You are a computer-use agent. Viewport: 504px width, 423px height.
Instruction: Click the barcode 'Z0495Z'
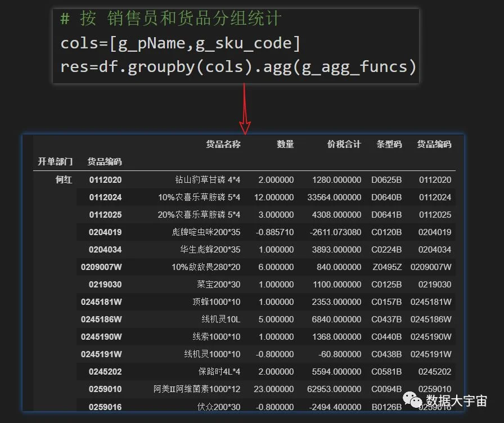pos(387,267)
